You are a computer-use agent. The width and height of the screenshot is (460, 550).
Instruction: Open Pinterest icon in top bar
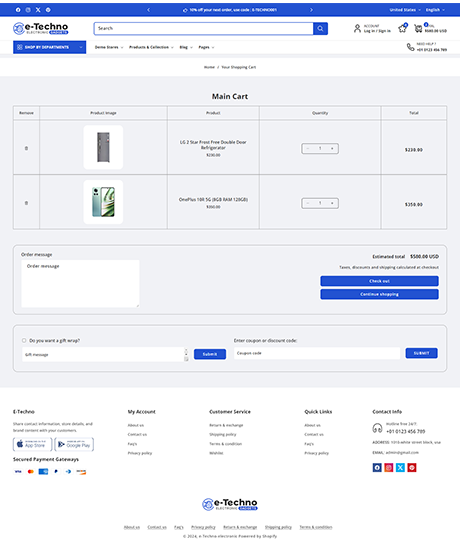(x=48, y=10)
